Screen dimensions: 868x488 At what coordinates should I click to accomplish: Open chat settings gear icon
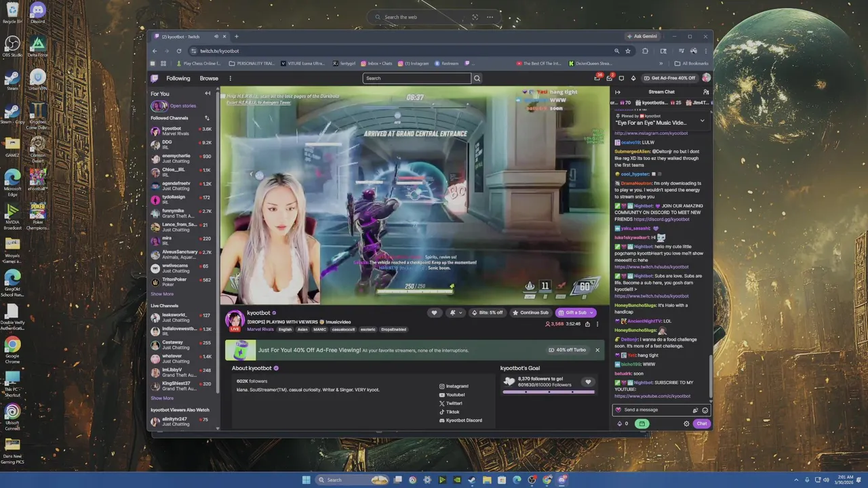tap(686, 424)
